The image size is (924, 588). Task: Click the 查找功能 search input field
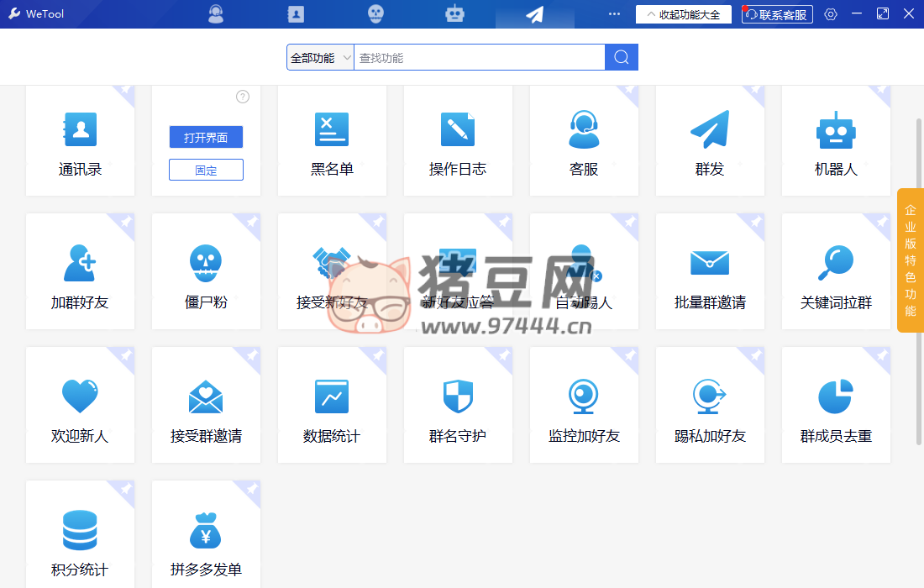(479, 58)
